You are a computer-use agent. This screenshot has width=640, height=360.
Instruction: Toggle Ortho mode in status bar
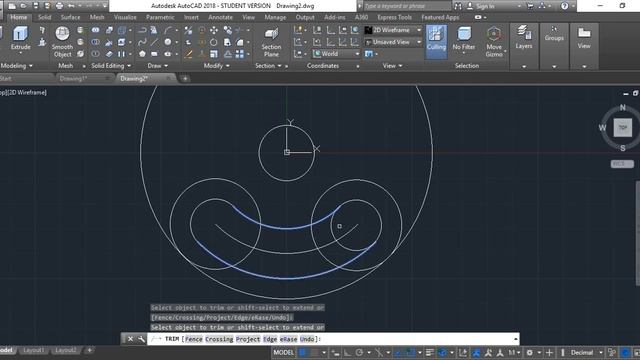pyautogui.click(x=347, y=353)
